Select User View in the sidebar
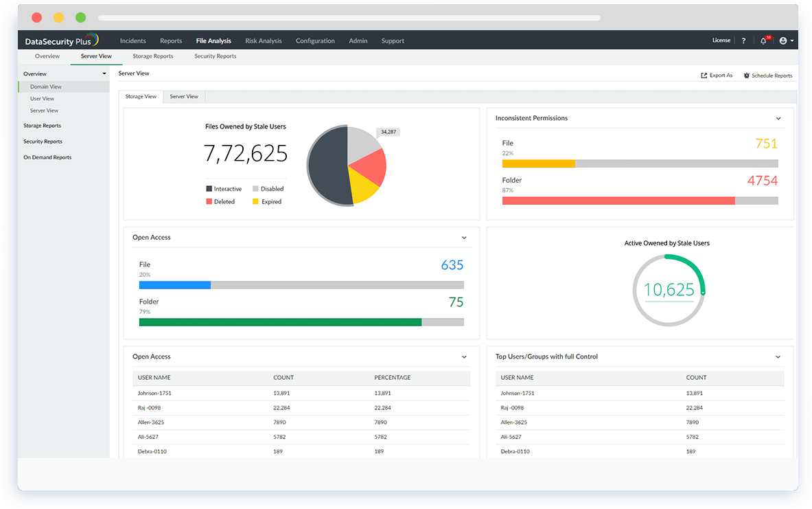Screen dimensions: 812x509 click(42, 99)
